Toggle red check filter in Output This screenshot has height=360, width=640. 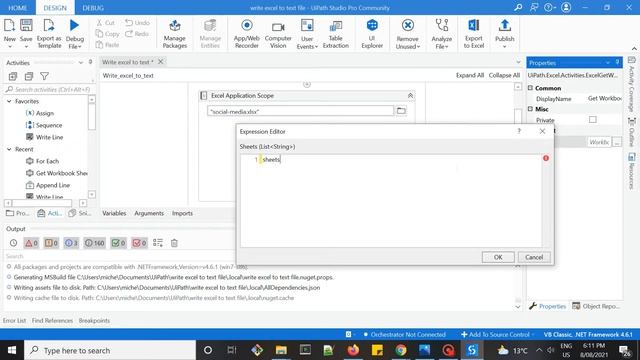tap(139, 243)
